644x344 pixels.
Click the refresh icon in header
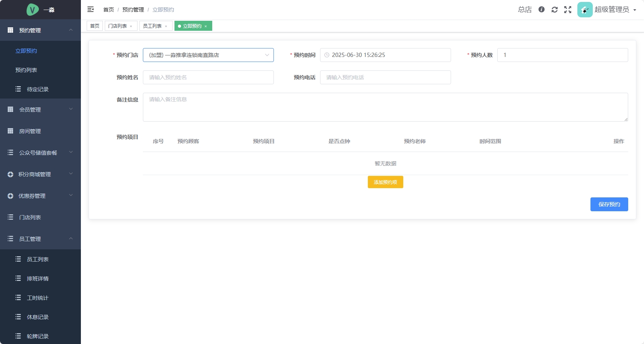pos(555,10)
